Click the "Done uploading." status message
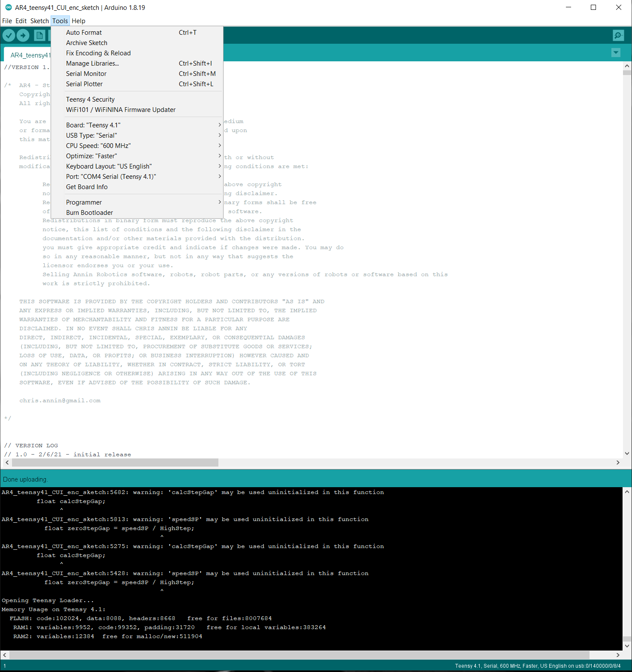Screen dimensions: 632x672 (25, 479)
